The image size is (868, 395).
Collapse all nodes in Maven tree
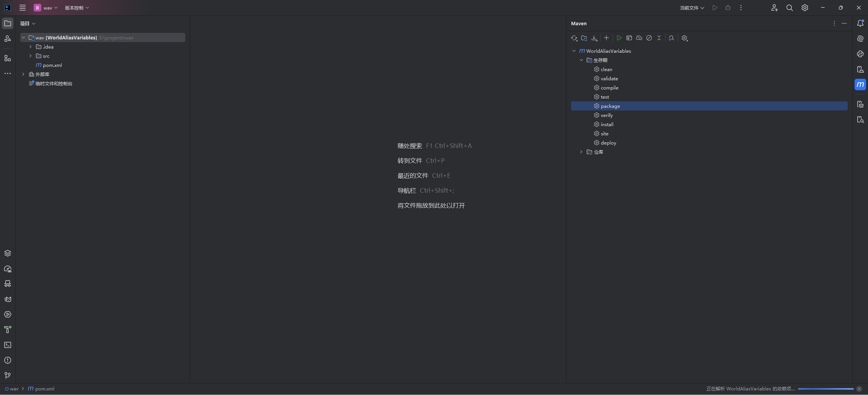659,38
